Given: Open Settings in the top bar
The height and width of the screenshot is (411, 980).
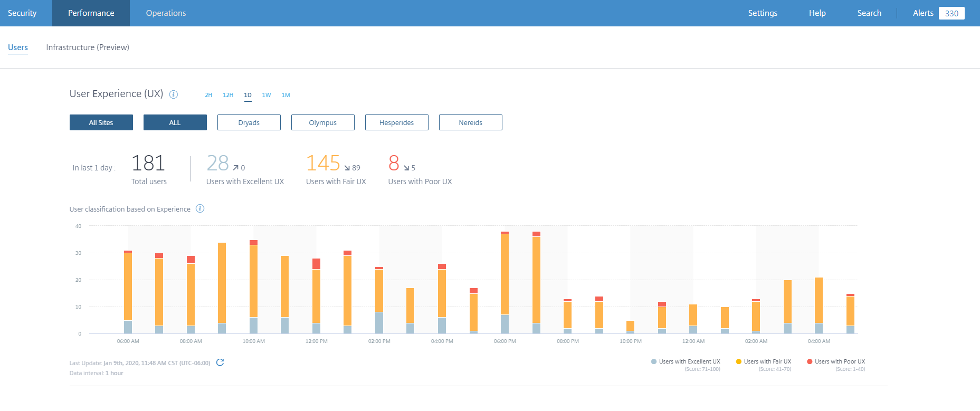Looking at the screenshot, I should (762, 13).
